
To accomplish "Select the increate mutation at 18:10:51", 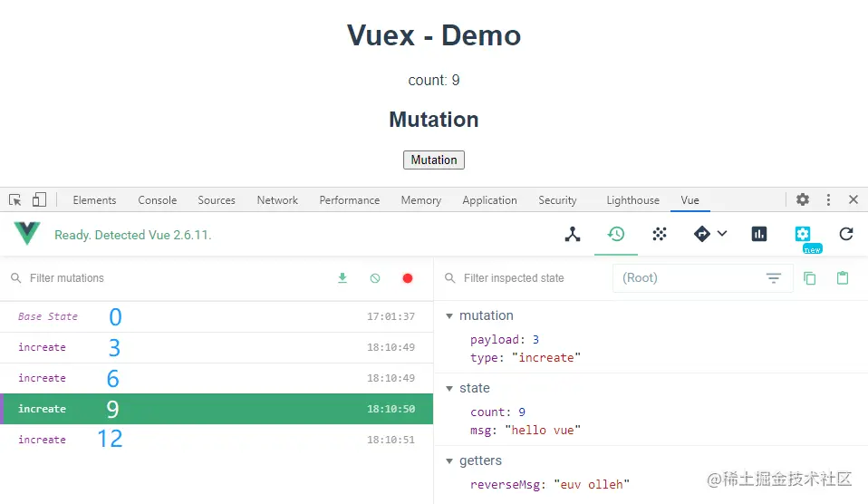I will point(217,440).
